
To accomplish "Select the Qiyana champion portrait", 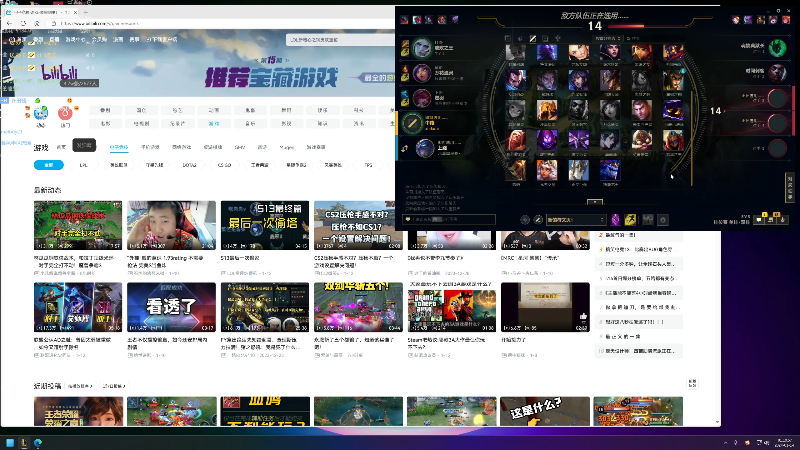I will pos(547,169).
